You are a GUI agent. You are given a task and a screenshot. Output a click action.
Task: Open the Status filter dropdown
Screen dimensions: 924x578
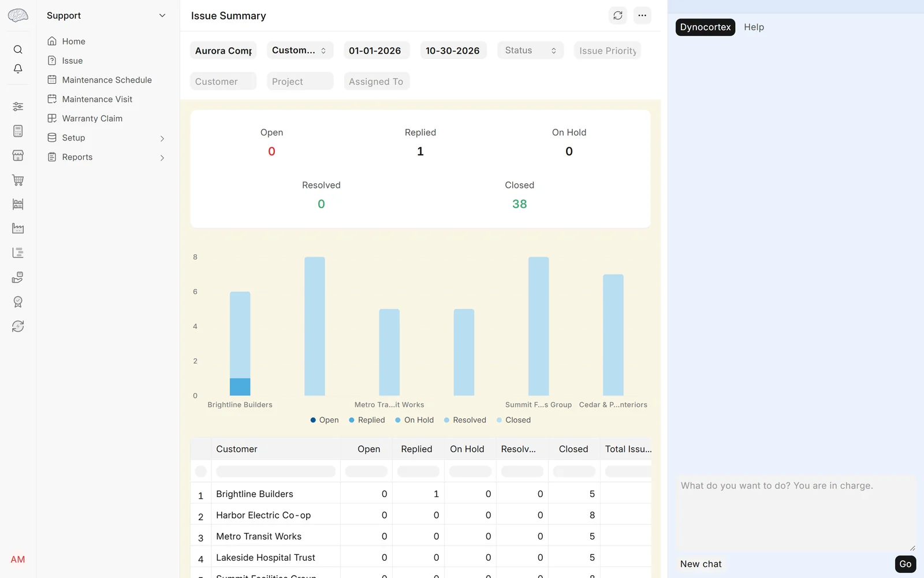point(530,50)
